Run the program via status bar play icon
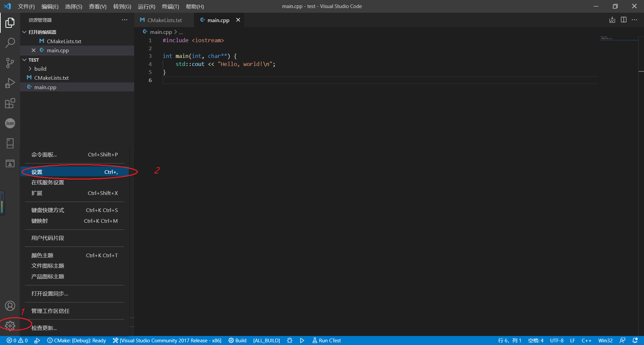The height and width of the screenshot is (345, 644). pyautogui.click(x=302, y=340)
